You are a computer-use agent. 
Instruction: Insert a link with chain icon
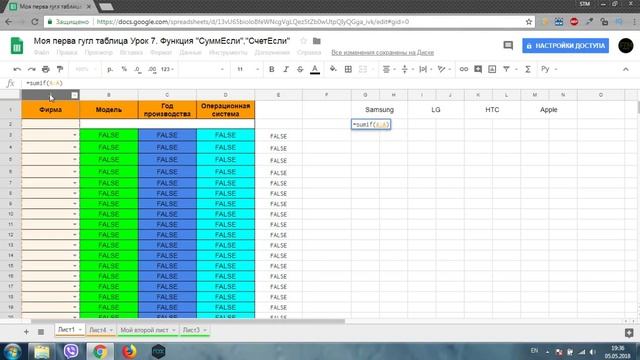pyautogui.click(x=464, y=69)
